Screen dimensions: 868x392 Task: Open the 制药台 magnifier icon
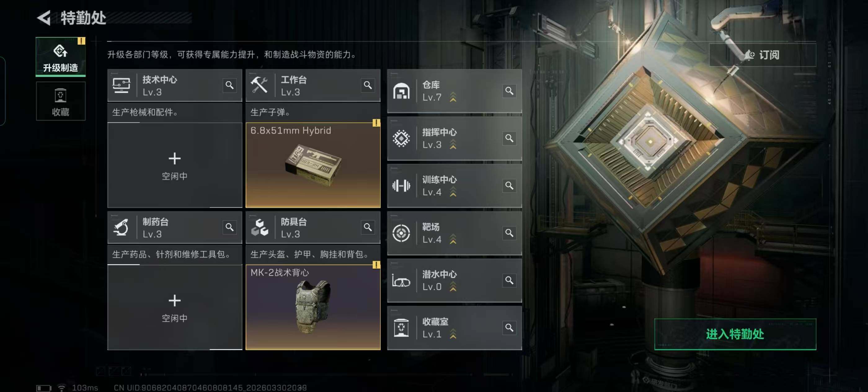229,227
